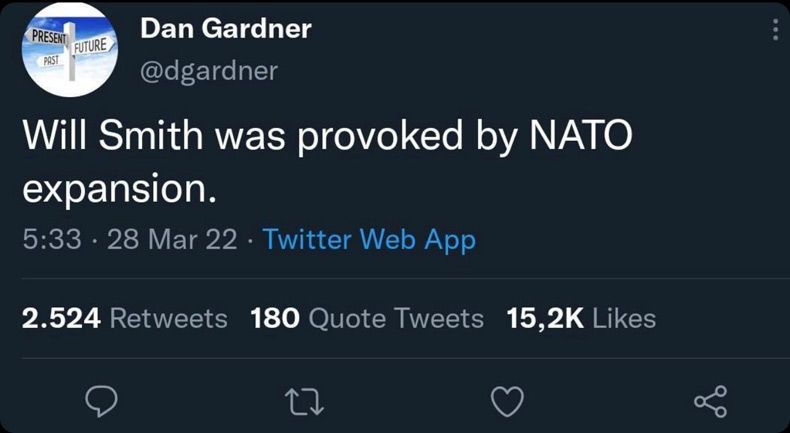View the 2.524 Retweets list
The height and width of the screenshot is (433, 790).
[125, 318]
